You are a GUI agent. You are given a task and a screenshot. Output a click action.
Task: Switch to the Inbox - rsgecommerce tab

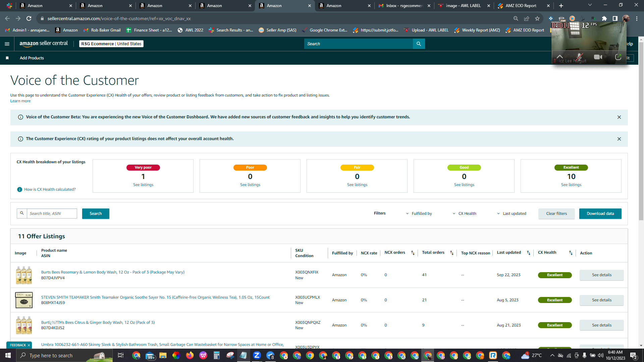click(x=404, y=6)
